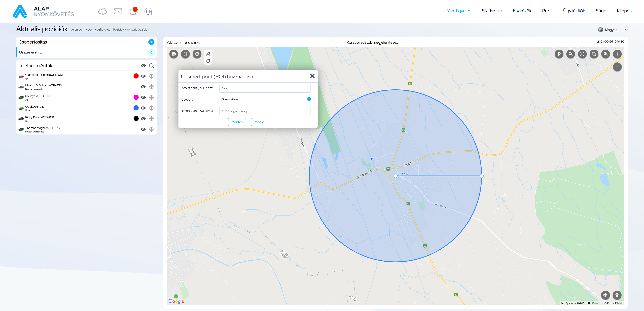Open the map layers selector icon
644x311 pixels.
(x=605, y=295)
